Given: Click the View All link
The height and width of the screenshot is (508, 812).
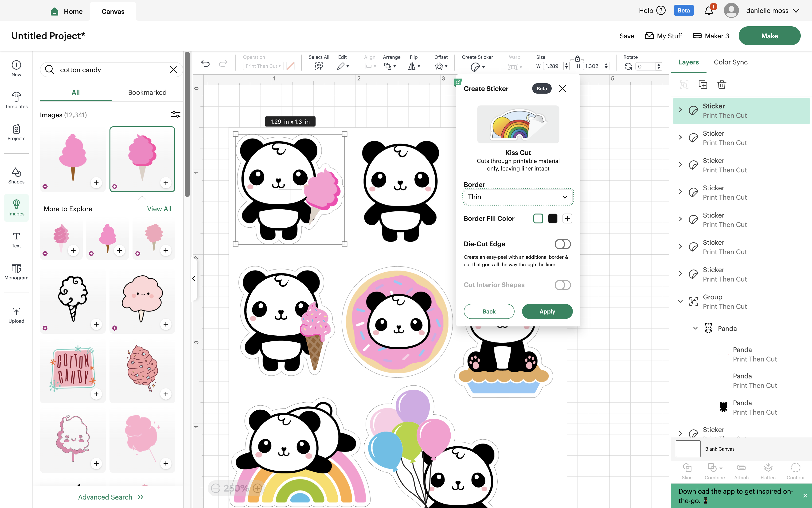Looking at the screenshot, I should (159, 209).
